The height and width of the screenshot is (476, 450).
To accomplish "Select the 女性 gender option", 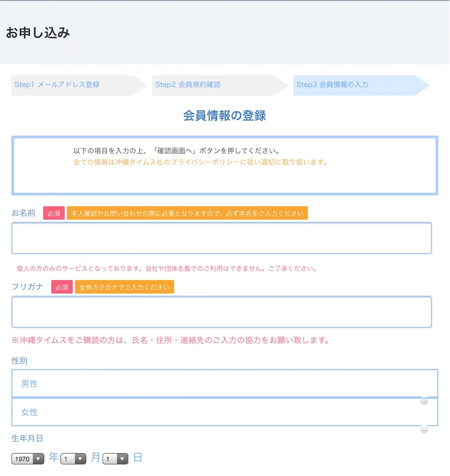I will pos(225,412).
